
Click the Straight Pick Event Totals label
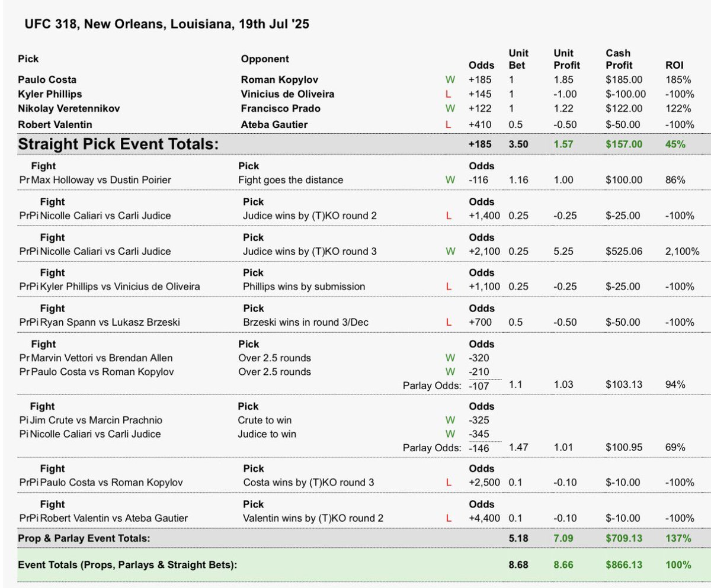click(x=118, y=143)
